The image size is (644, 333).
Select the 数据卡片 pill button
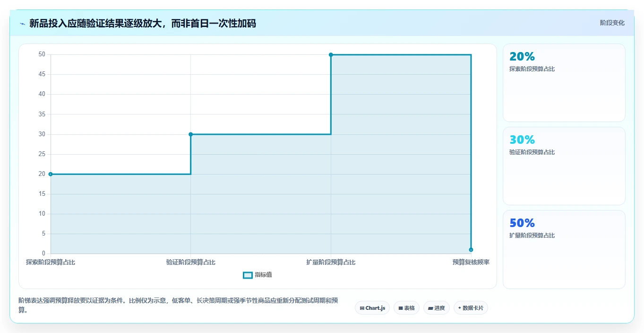pos(471,308)
